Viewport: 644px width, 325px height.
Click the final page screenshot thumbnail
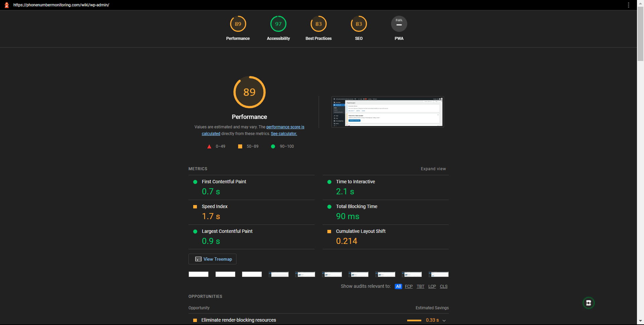[x=387, y=112]
